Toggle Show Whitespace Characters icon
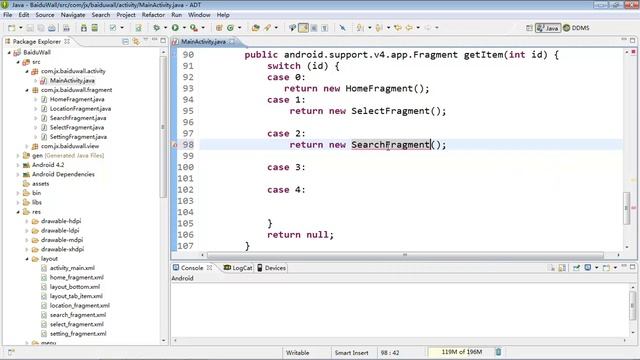This screenshot has height=360, width=640. (324, 28)
